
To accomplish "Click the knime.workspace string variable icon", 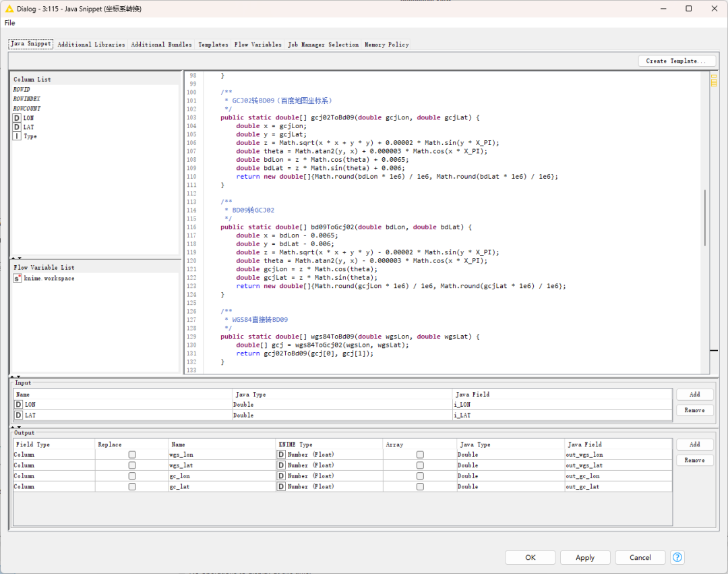I will (18, 279).
